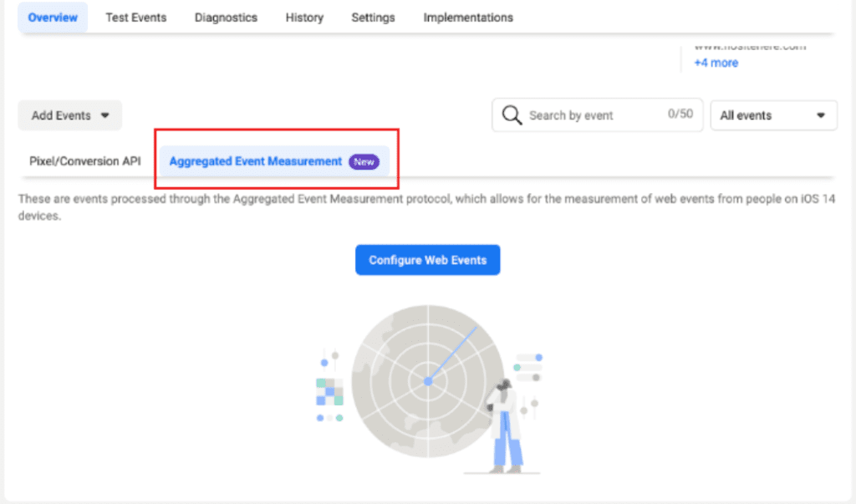Open the Implementations section
Image resolution: width=856 pixels, height=504 pixels.
point(467,17)
